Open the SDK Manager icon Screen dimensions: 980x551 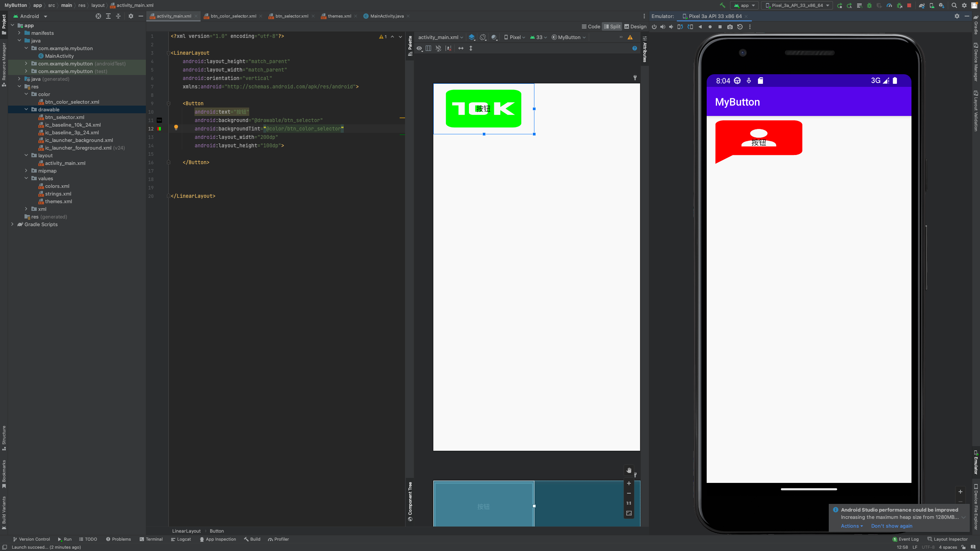coord(942,5)
